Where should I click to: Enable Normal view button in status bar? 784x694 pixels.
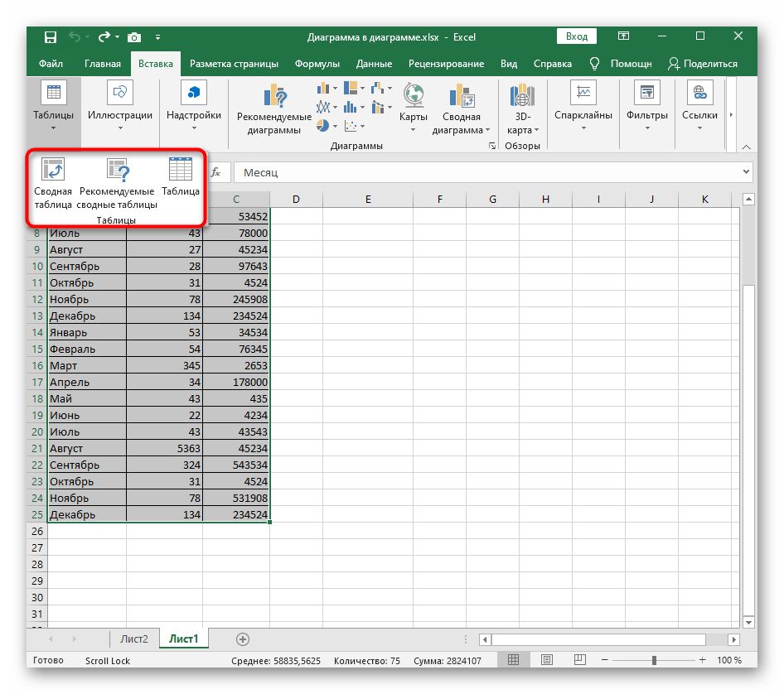(514, 660)
